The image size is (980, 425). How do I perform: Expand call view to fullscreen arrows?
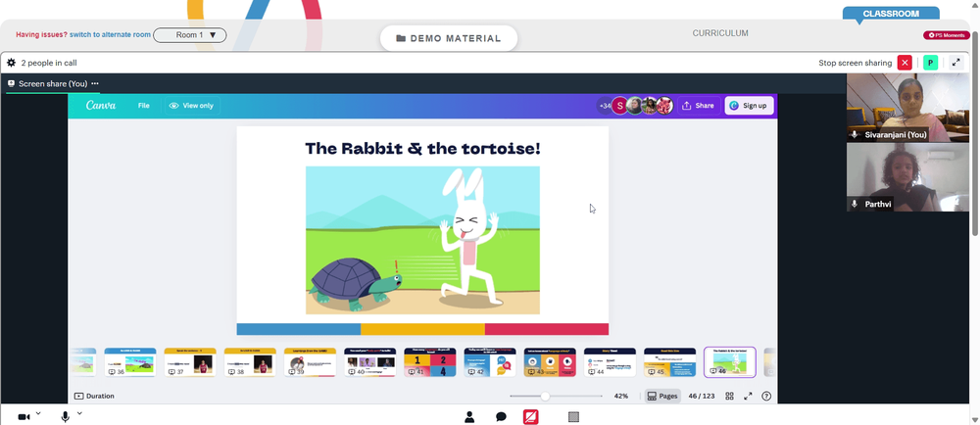pos(955,63)
